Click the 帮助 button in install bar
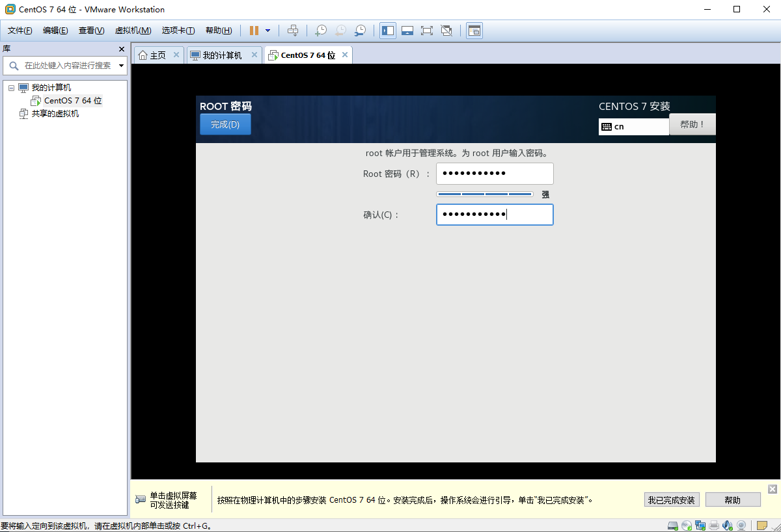 [x=733, y=500]
